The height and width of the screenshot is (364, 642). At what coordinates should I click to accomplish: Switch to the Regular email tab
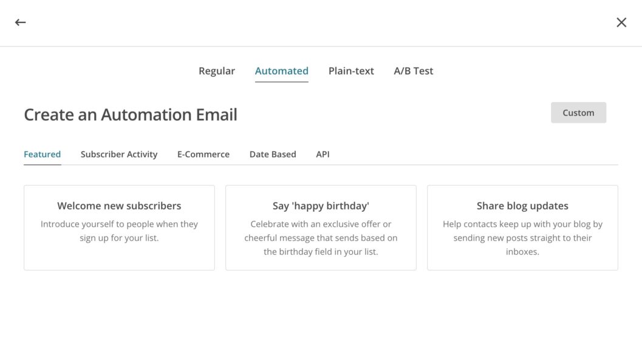tap(216, 70)
